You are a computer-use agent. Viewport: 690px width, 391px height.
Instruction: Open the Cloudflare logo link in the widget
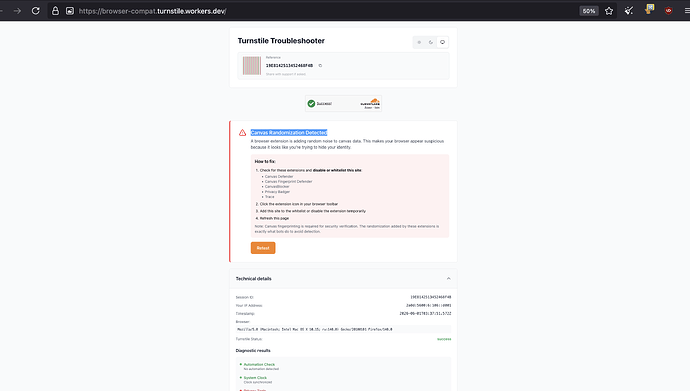[370, 102]
